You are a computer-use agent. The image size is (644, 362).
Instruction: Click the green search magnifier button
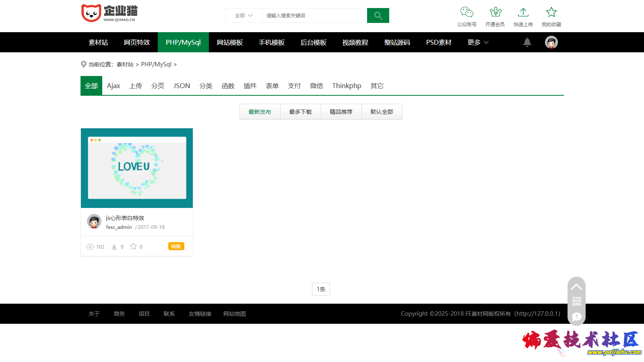tap(378, 16)
